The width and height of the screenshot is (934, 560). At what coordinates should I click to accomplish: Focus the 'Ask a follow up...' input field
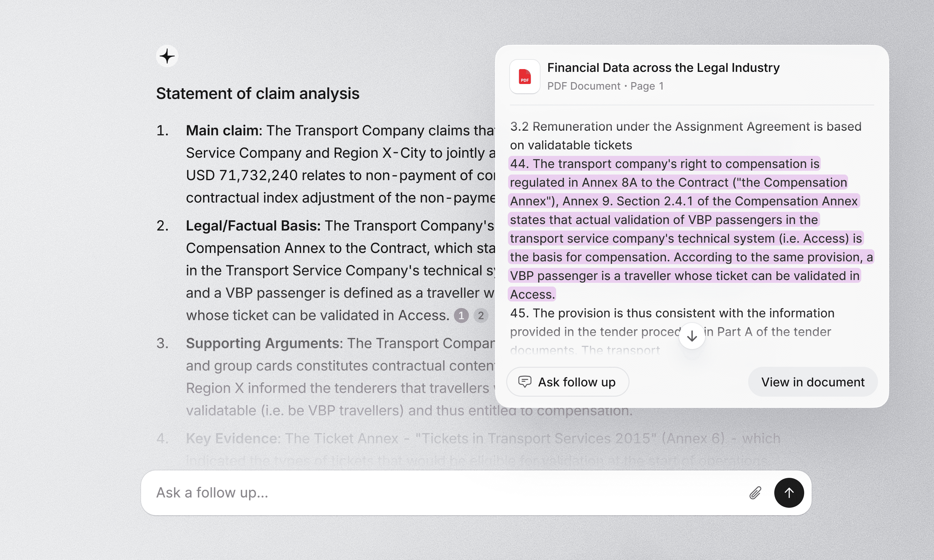(446, 493)
